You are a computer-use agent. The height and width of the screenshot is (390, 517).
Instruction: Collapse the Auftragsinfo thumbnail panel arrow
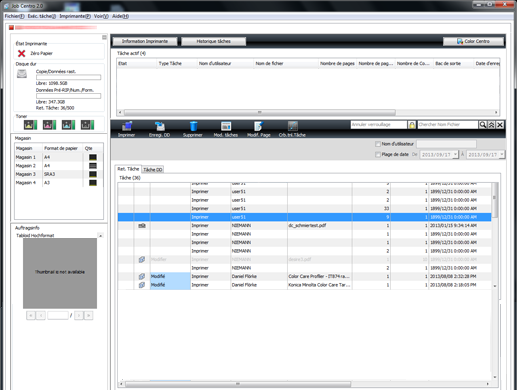100,236
